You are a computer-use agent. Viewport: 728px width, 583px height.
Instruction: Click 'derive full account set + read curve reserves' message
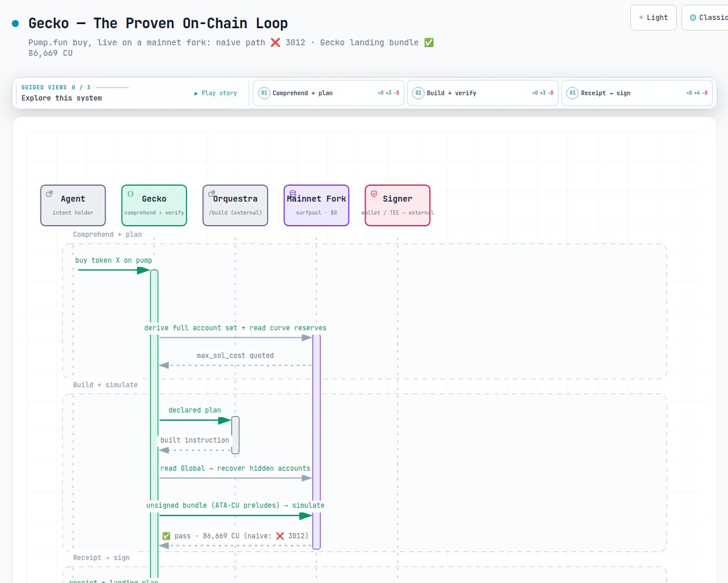click(235, 328)
